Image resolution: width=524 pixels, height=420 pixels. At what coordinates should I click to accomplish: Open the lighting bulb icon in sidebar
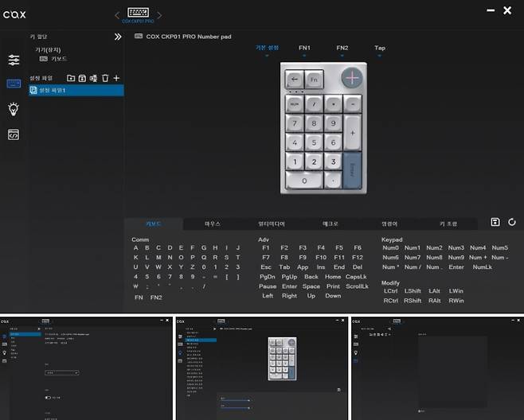[14, 109]
